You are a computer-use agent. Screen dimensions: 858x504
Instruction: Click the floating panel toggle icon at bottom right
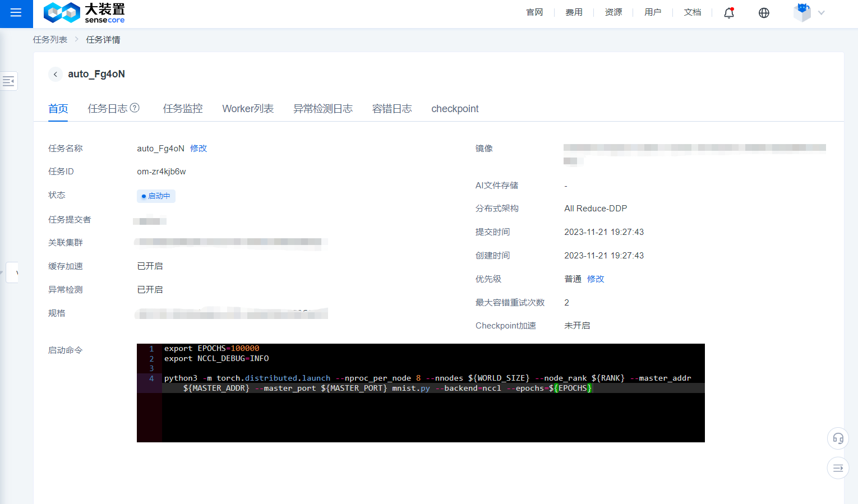838,468
